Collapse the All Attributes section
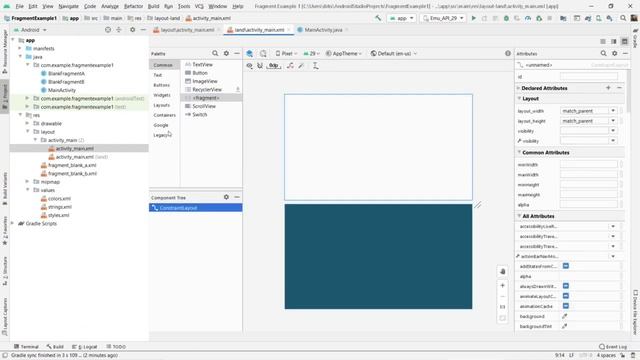Image resolution: width=640 pixels, height=360 pixels. click(x=519, y=216)
